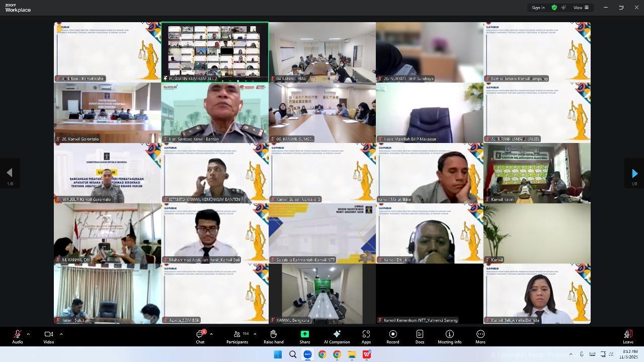This screenshot has width=644, height=362.
Task: Open the AI Companion
Action: point(337,336)
